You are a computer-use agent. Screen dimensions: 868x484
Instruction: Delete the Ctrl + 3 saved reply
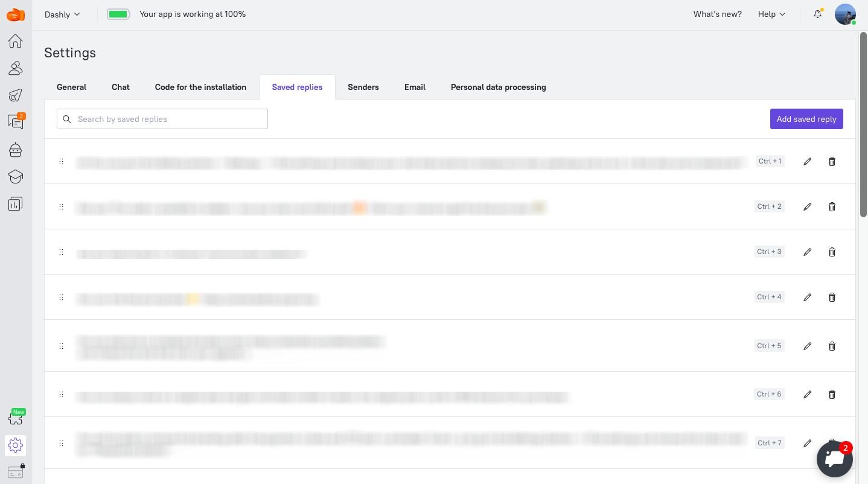click(832, 252)
